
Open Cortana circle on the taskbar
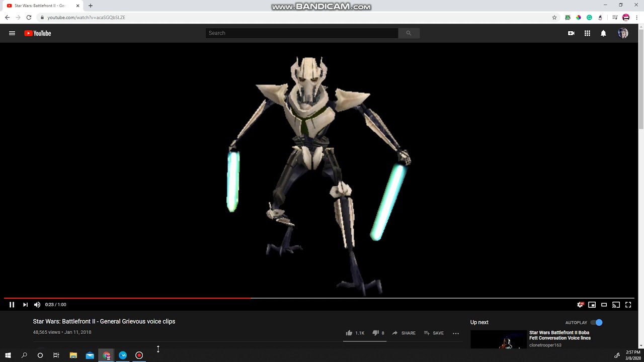(40, 355)
